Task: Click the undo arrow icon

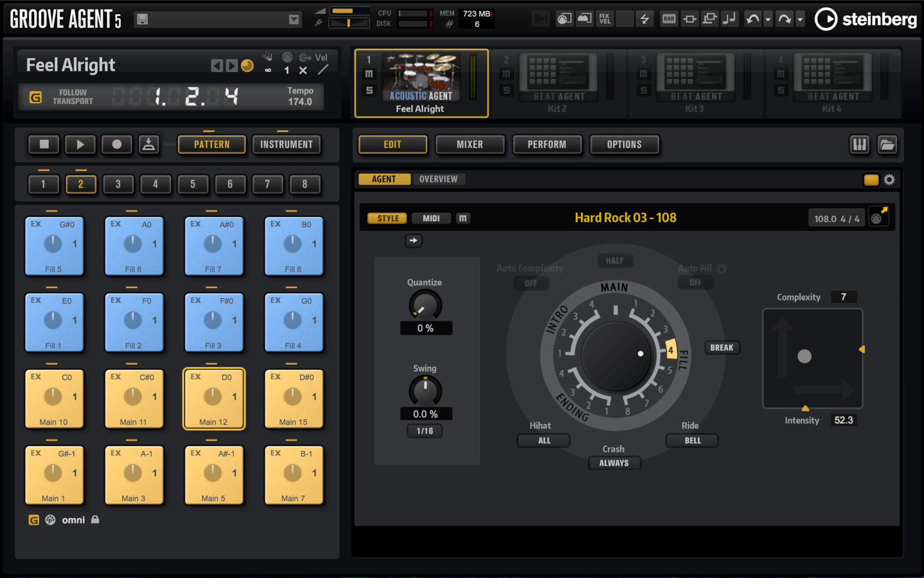Action: pyautogui.click(x=753, y=19)
